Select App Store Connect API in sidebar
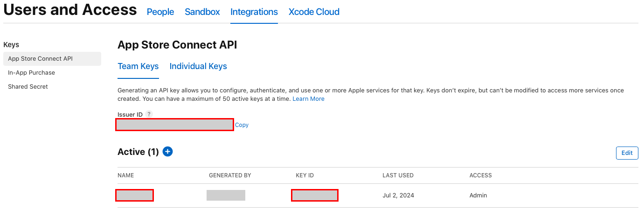The height and width of the screenshot is (217, 644). (41, 59)
